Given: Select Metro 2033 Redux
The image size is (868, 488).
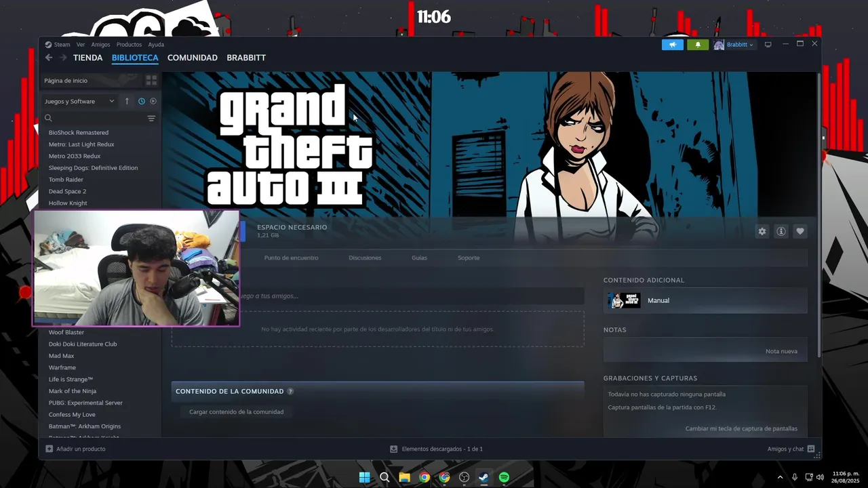Looking at the screenshot, I should point(75,156).
